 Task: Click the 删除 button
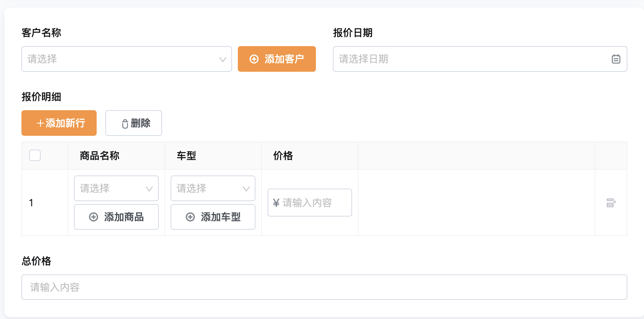[133, 123]
